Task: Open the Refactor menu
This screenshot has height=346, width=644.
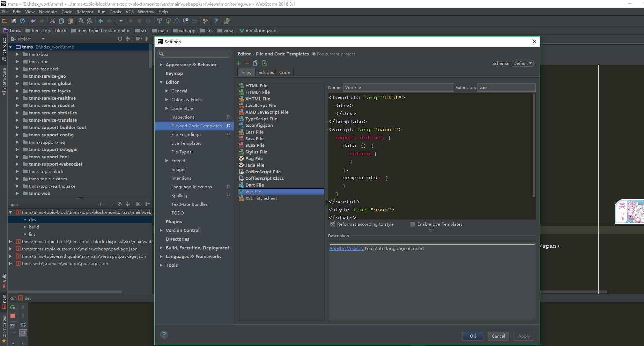Action: click(85, 12)
